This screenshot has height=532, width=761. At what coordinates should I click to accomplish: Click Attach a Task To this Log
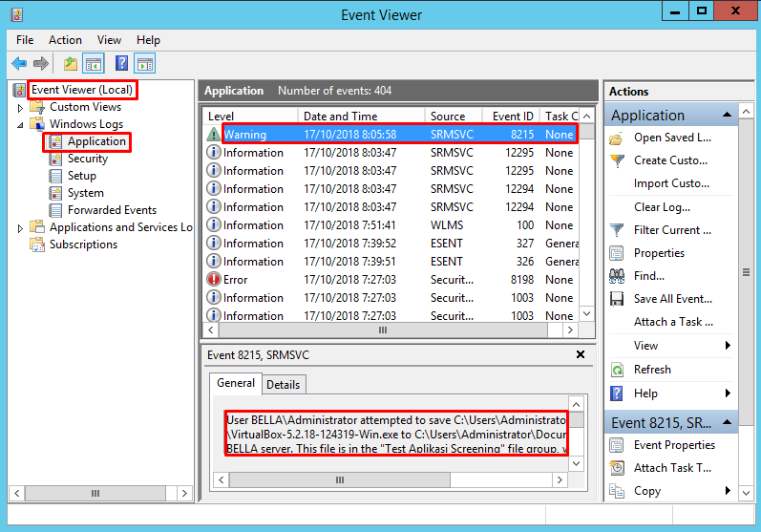tap(673, 322)
